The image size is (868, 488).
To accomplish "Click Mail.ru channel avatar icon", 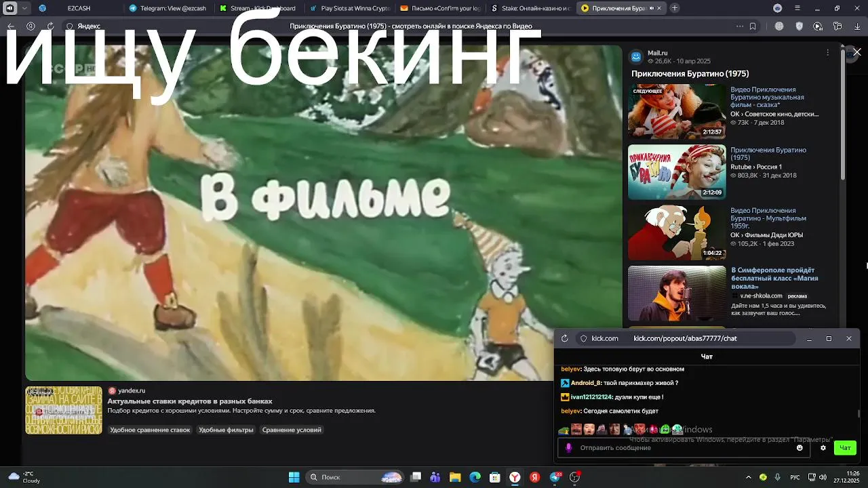I will [x=636, y=56].
